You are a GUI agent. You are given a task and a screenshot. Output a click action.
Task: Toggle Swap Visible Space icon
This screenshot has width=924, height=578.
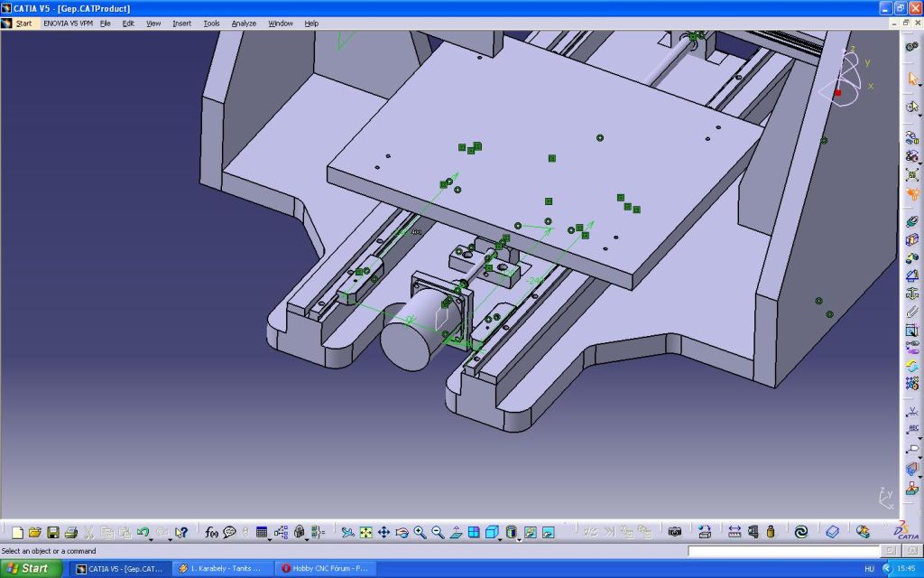[548, 533]
